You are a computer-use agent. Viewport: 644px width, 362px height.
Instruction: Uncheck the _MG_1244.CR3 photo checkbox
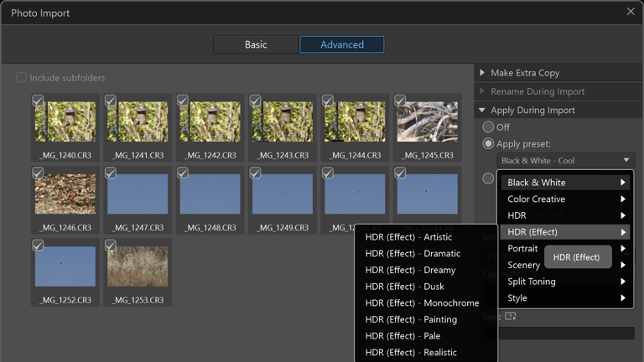click(328, 101)
